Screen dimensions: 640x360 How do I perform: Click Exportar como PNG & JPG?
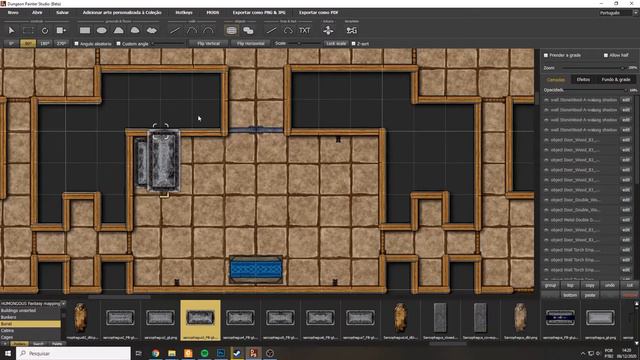click(259, 13)
